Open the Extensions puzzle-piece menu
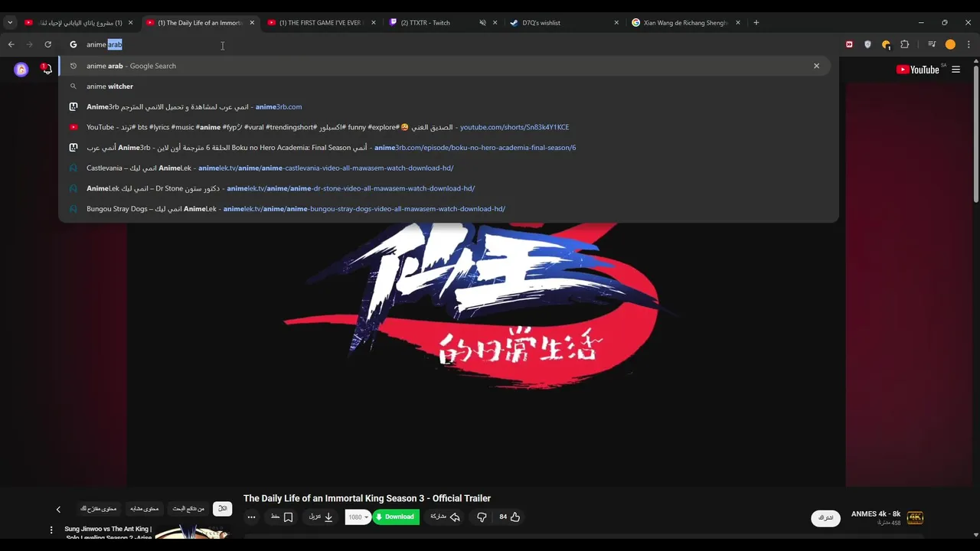Screen dimensions: 980x551 pos(905,44)
